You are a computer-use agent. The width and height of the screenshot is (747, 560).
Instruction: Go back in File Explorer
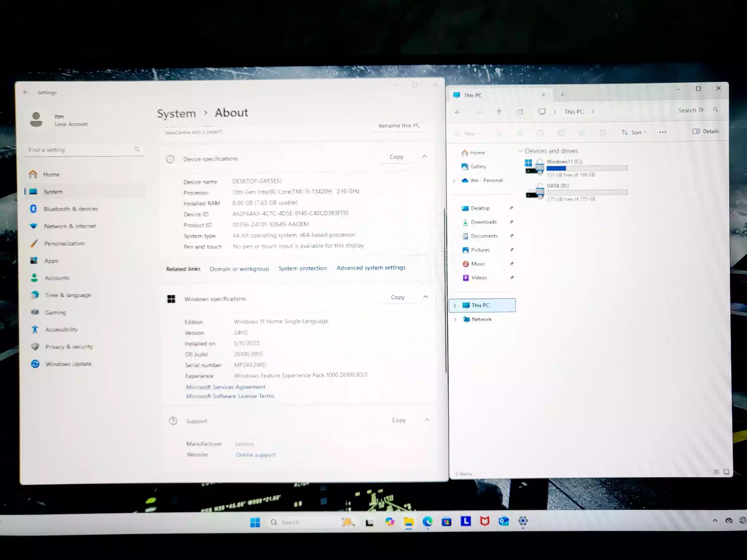(x=458, y=112)
